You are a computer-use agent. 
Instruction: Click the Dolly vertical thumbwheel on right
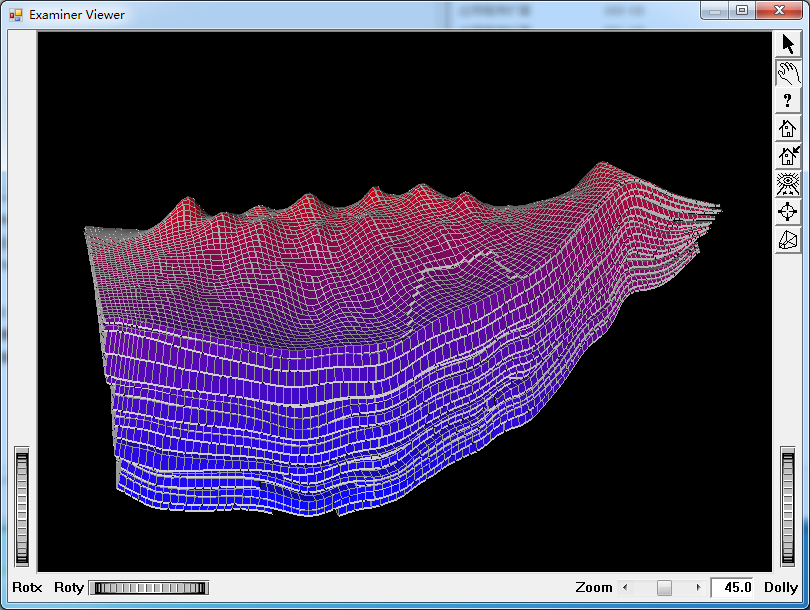click(788, 508)
